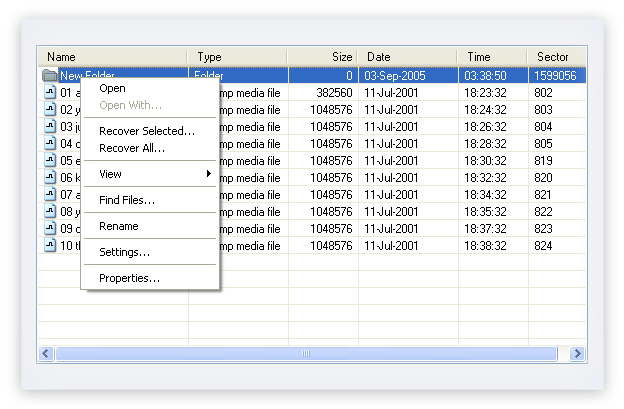This screenshot has height=409, width=624.
Task: Click size value 382560
Action: pos(334,93)
